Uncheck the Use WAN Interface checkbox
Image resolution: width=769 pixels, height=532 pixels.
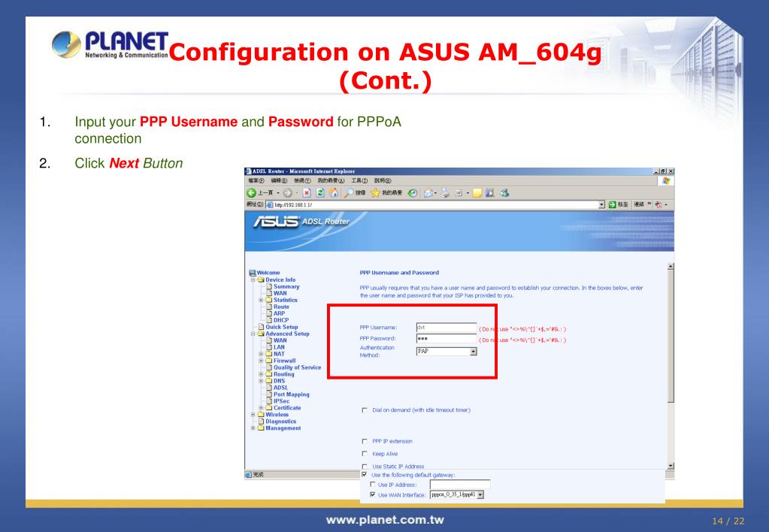pos(373,494)
